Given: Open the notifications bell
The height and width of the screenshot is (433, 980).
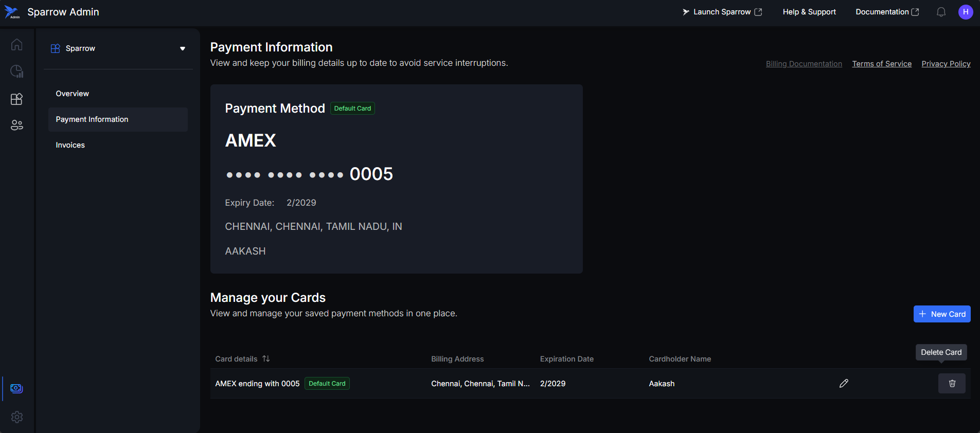Looking at the screenshot, I should (x=941, y=12).
